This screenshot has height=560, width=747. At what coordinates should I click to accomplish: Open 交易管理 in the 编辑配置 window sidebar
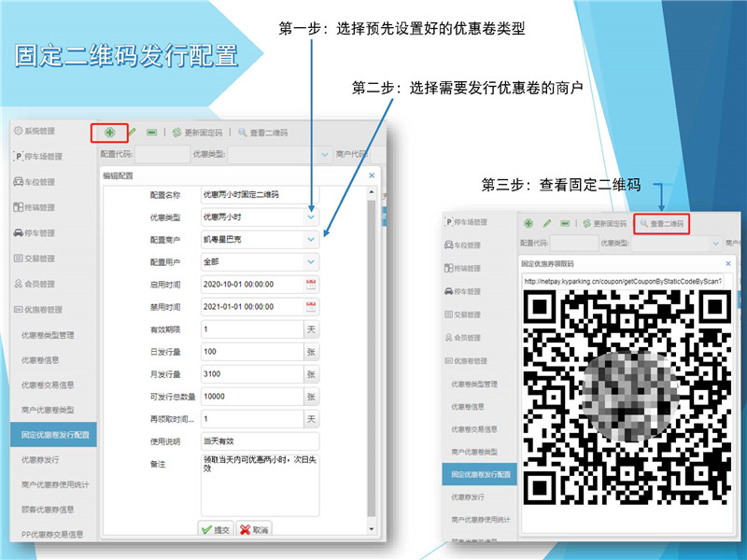tap(35, 259)
